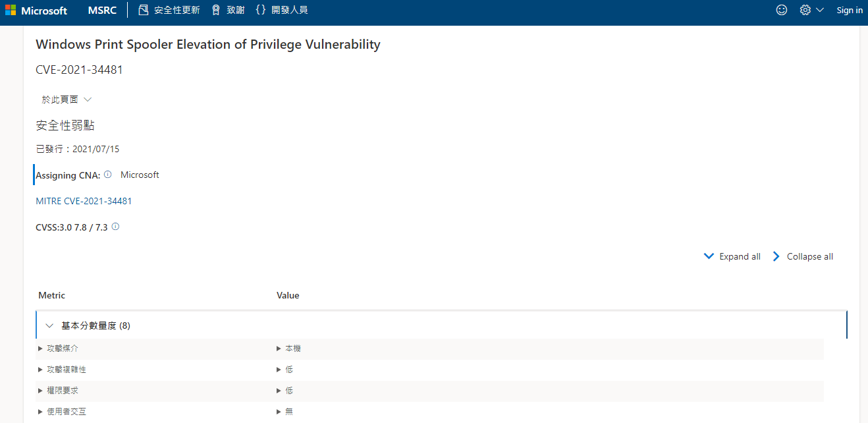Viewport: 868px width, 423px height.
Task: Open the 致謝 menu item
Action: tap(228, 10)
